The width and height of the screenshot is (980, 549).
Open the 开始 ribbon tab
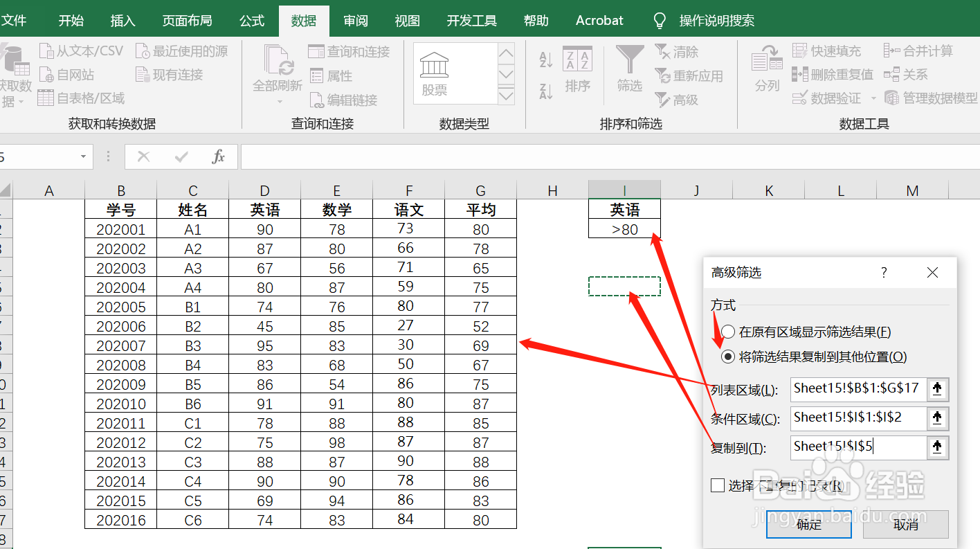[71, 21]
